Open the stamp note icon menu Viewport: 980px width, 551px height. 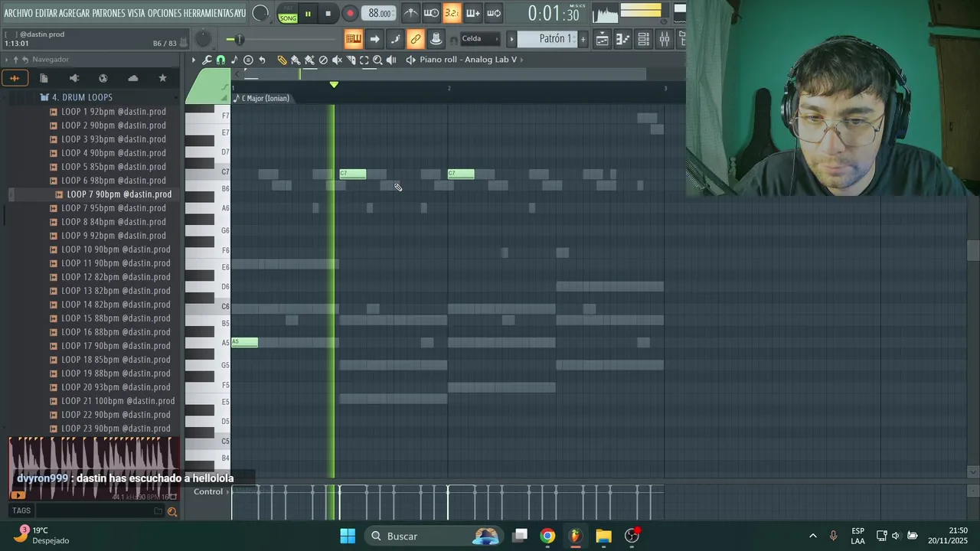[234, 60]
